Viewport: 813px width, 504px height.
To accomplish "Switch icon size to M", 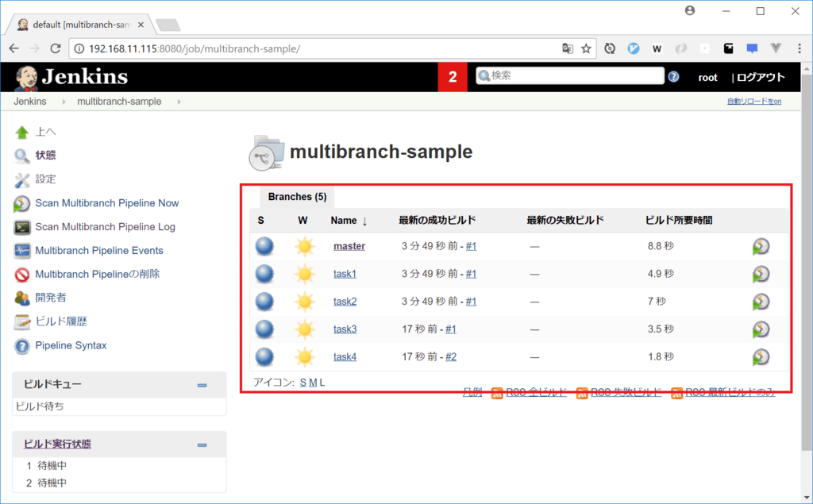I will [313, 383].
